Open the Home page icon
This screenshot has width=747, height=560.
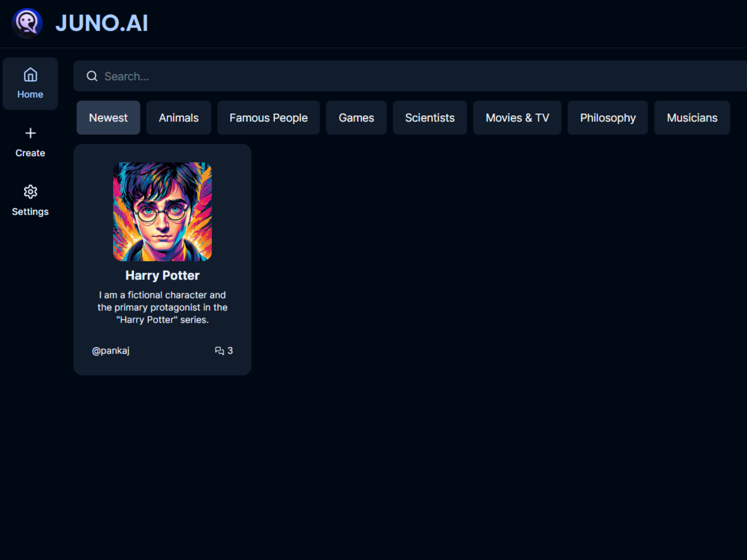pos(30,75)
